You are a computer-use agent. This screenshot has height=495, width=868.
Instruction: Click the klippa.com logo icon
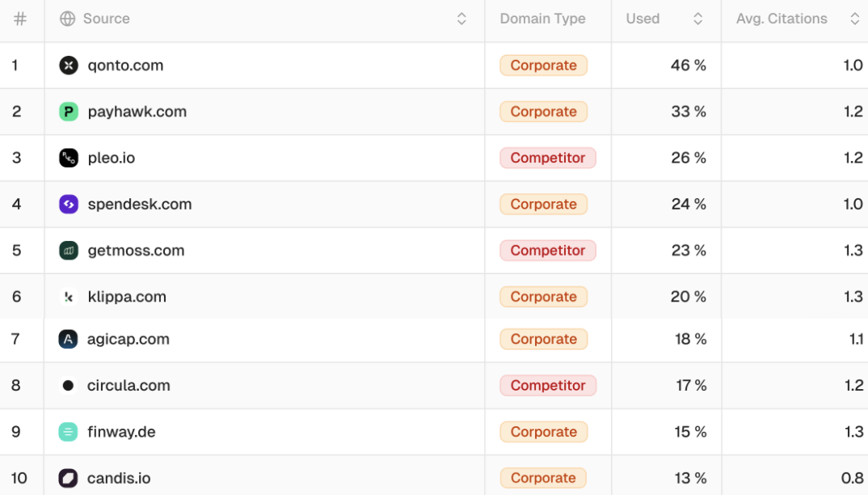tap(69, 297)
